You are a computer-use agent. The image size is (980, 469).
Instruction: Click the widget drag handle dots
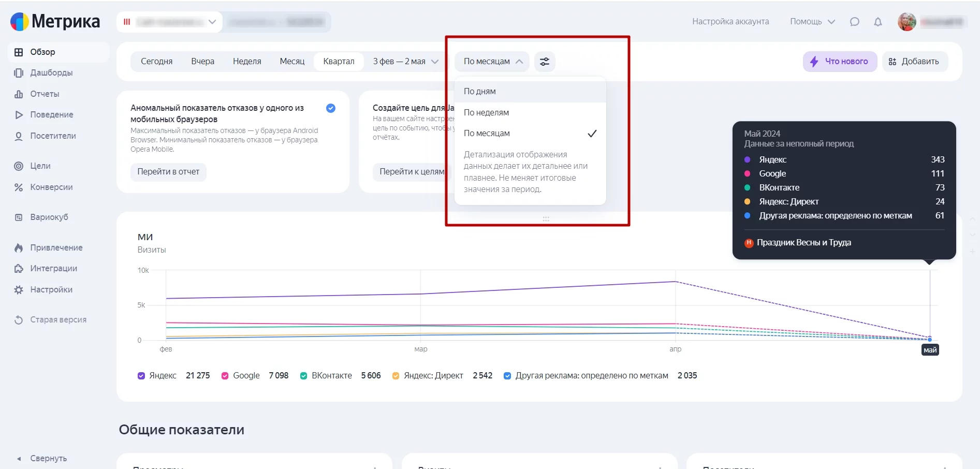[546, 219]
